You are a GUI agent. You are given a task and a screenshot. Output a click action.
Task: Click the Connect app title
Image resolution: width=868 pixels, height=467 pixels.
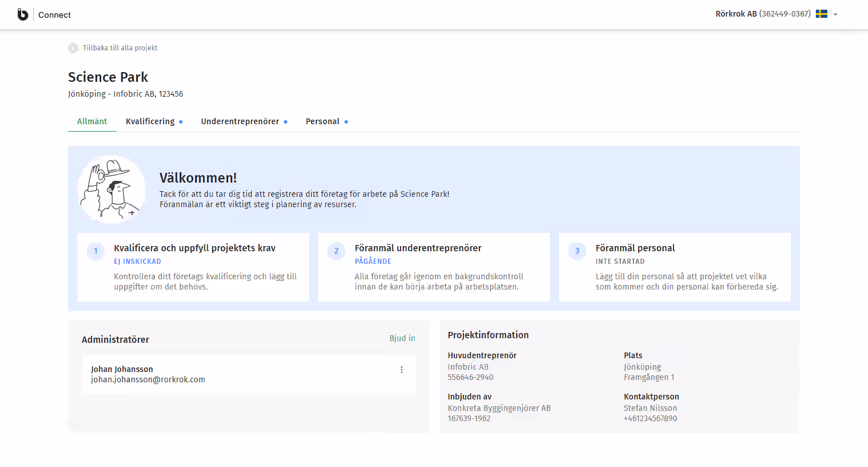tap(54, 15)
